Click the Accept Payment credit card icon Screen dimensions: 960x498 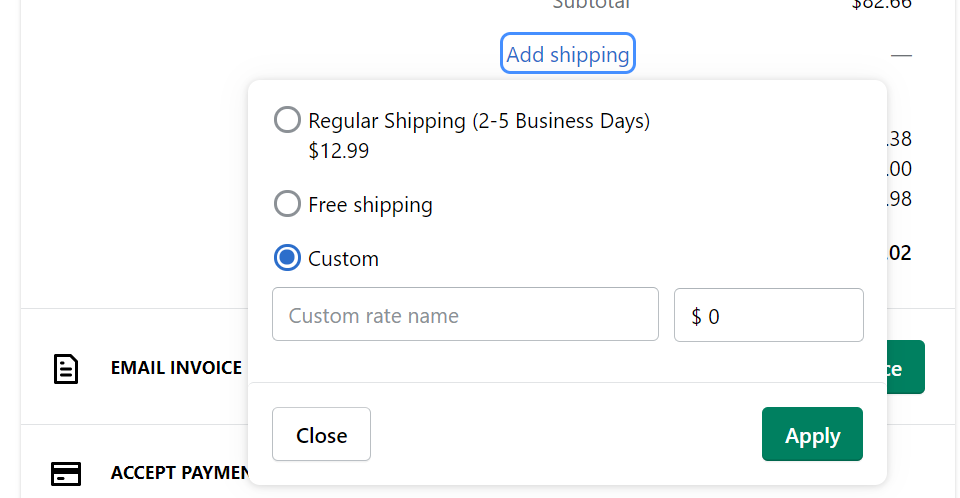tap(66, 472)
